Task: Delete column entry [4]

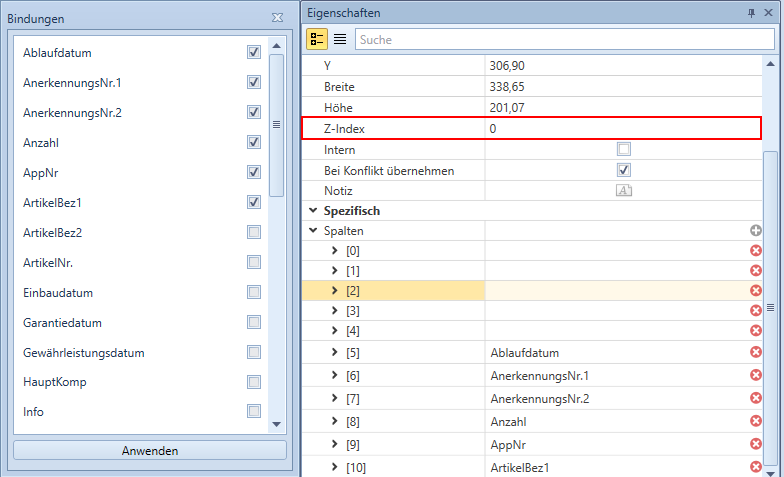Action: point(756,330)
